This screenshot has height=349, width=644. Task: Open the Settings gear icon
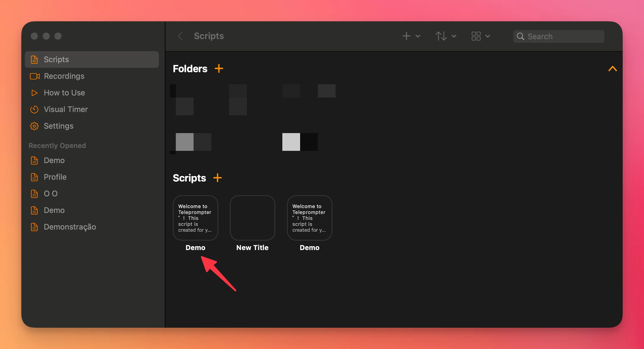coord(34,126)
